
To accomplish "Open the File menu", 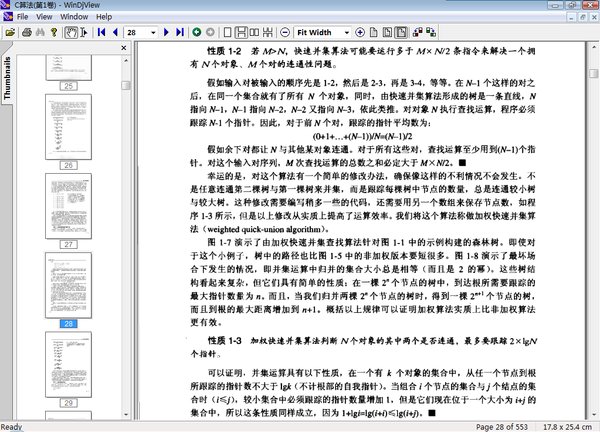I will click(22, 17).
